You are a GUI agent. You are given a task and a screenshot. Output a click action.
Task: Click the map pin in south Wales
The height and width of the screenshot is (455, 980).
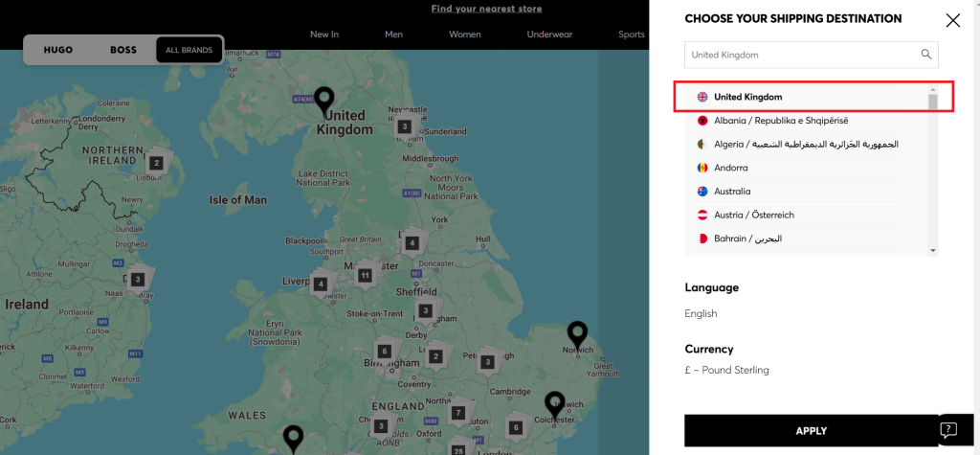coord(294,439)
